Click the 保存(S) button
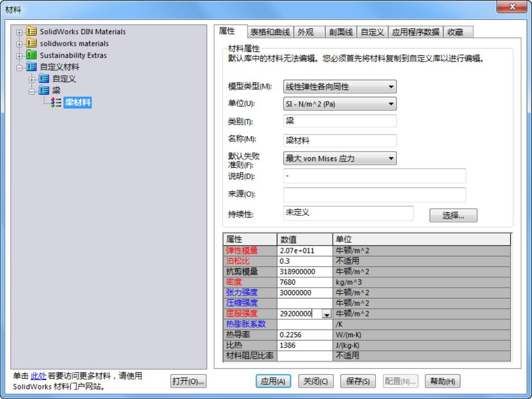 click(358, 381)
